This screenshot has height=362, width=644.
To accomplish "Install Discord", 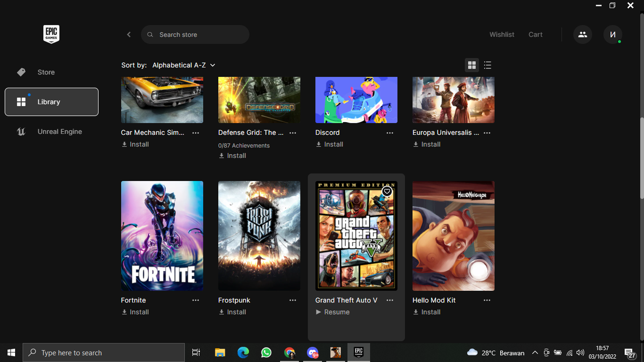I will click(x=330, y=144).
